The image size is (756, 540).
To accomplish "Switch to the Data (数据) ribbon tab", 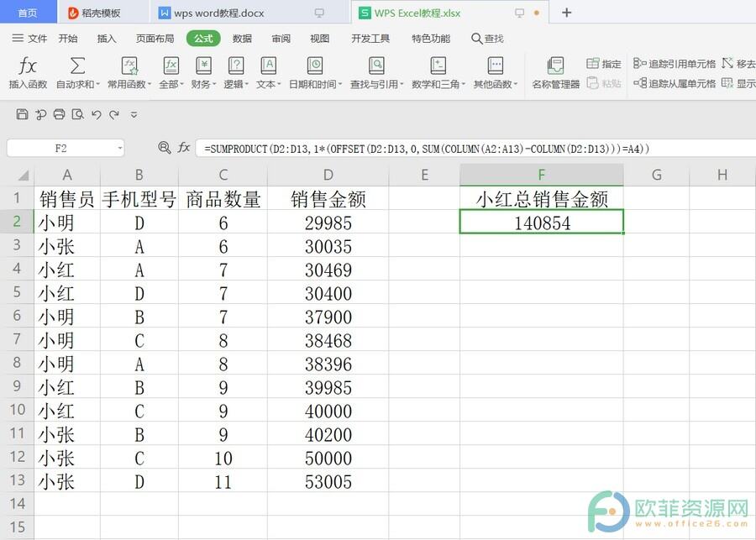I will coord(242,39).
